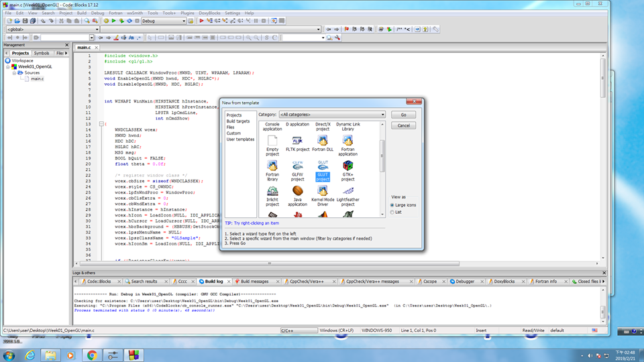Pick the Java application template

coord(297,196)
